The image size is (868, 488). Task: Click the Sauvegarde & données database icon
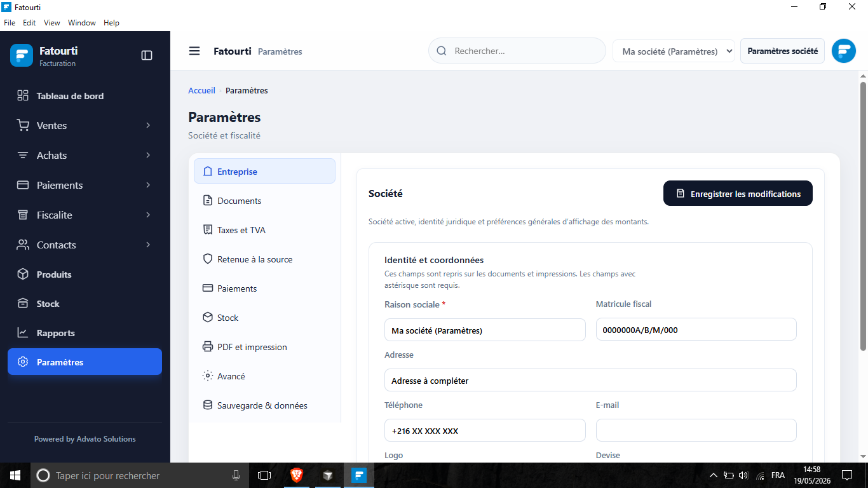coord(207,405)
